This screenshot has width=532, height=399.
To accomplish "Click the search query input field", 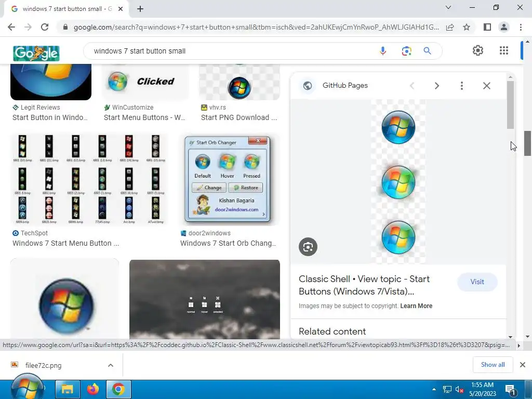I will click(231, 51).
